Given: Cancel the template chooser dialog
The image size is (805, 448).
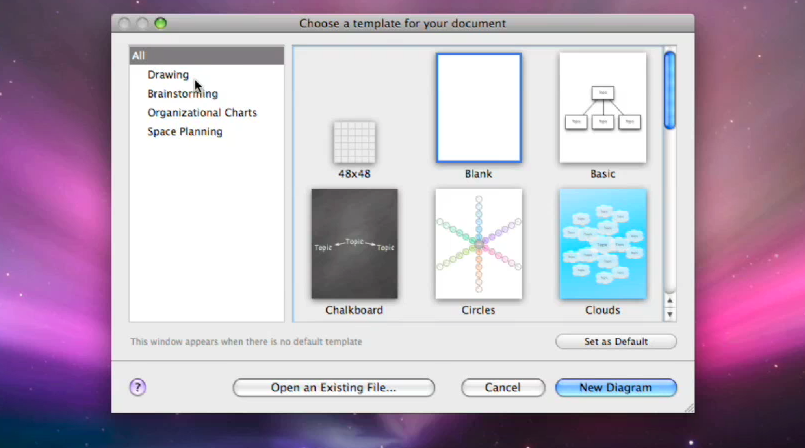Looking at the screenshot, I should (503, 388).
